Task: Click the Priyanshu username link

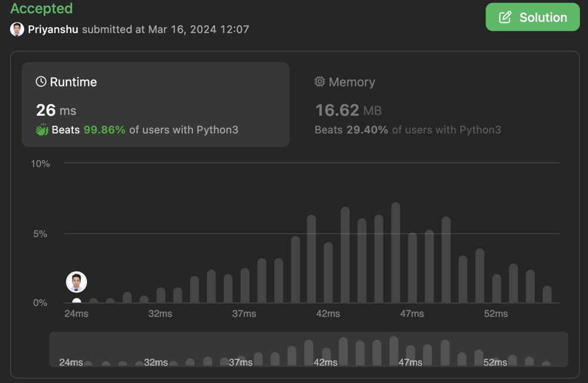Action: (x=53, y=29)
